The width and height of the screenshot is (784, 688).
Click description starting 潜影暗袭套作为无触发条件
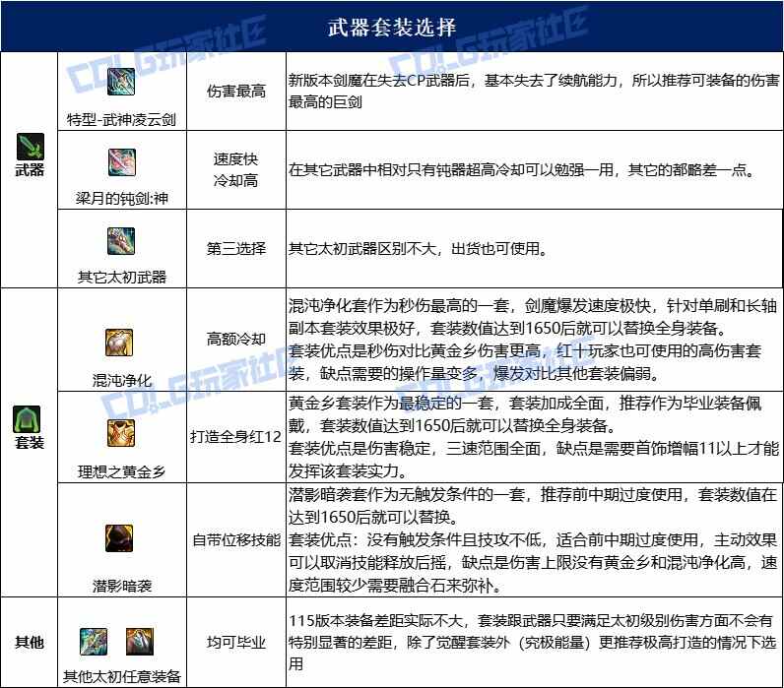coord(533,539)
